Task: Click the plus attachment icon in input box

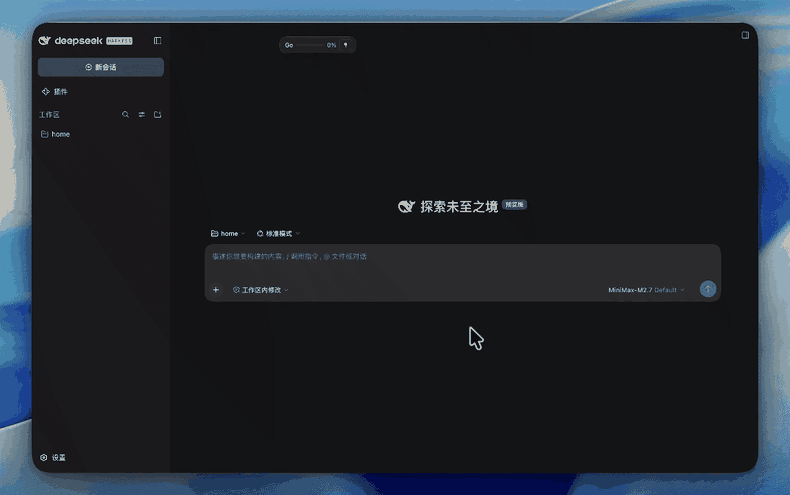Action: pyautogui.click(x=216, y=290)
